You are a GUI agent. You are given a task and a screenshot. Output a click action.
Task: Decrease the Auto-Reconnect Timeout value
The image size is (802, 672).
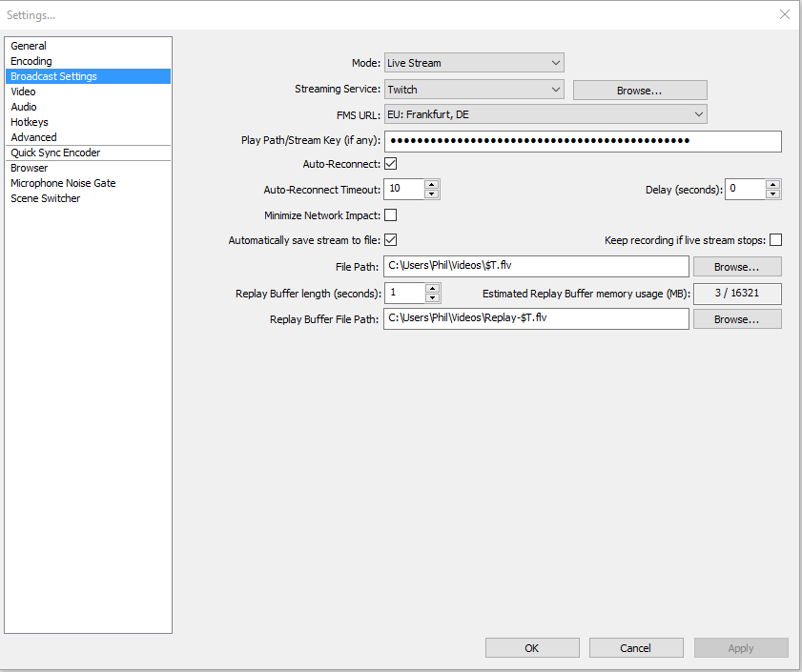(432, 193)
